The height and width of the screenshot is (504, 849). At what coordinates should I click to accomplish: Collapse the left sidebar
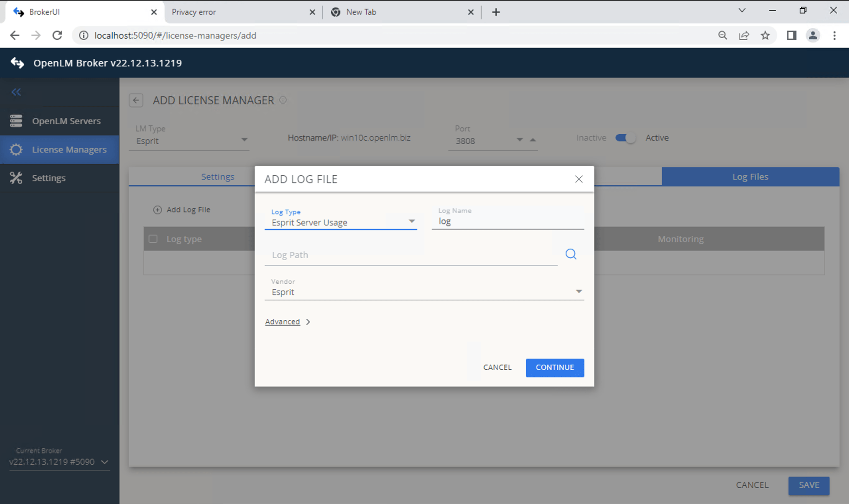15,92
